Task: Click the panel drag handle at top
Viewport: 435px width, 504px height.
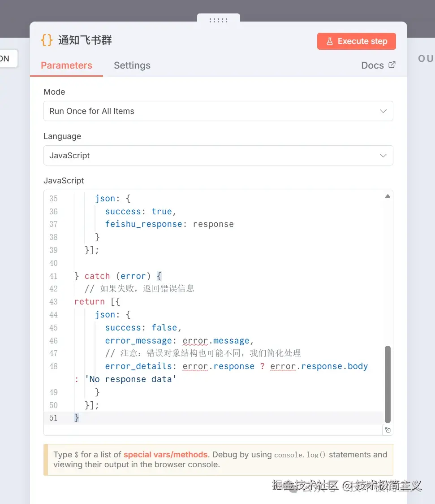Action: pyautogui.click(x=219, y=20)
